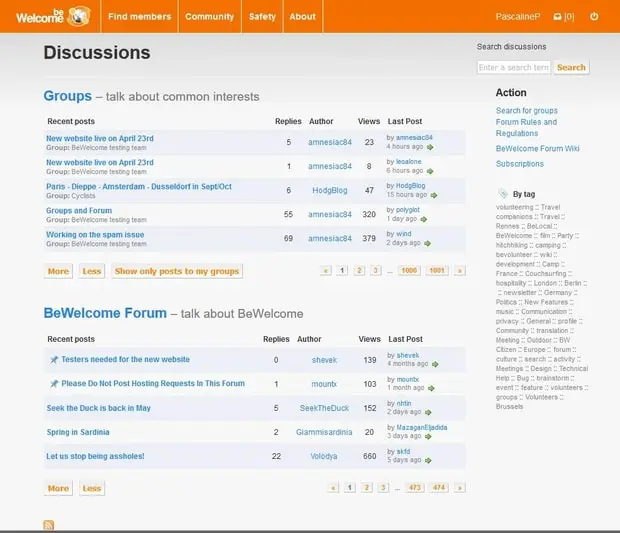
Task: Open the Groups heading link
Action: pos(68,96)
